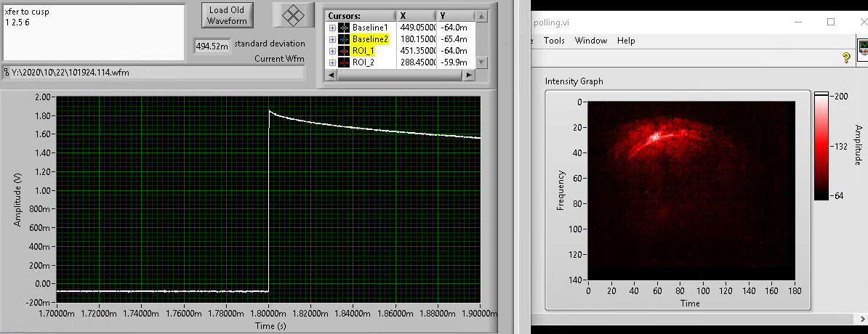868x334 pixels.
Task: Click the Baseline2 cursor crosshair icon
Action: click(x=344, y=39)
